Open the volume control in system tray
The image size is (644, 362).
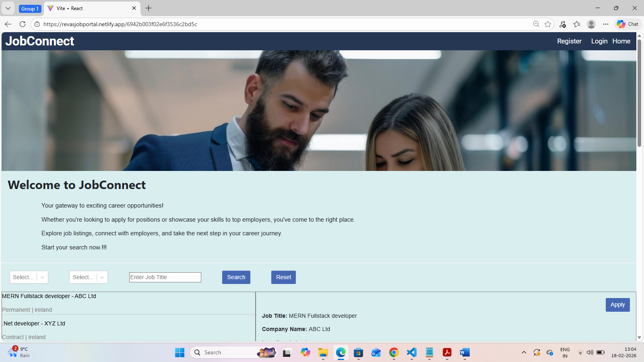(590, 352)
